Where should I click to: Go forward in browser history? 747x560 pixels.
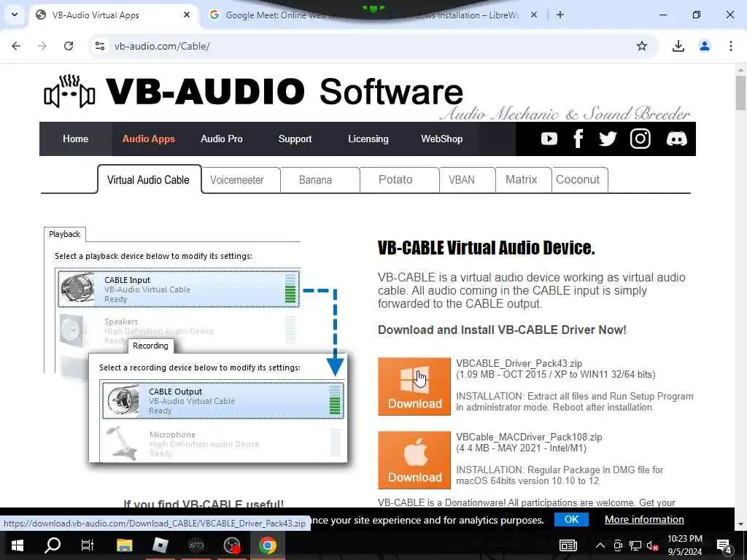[x=42, y=46]
